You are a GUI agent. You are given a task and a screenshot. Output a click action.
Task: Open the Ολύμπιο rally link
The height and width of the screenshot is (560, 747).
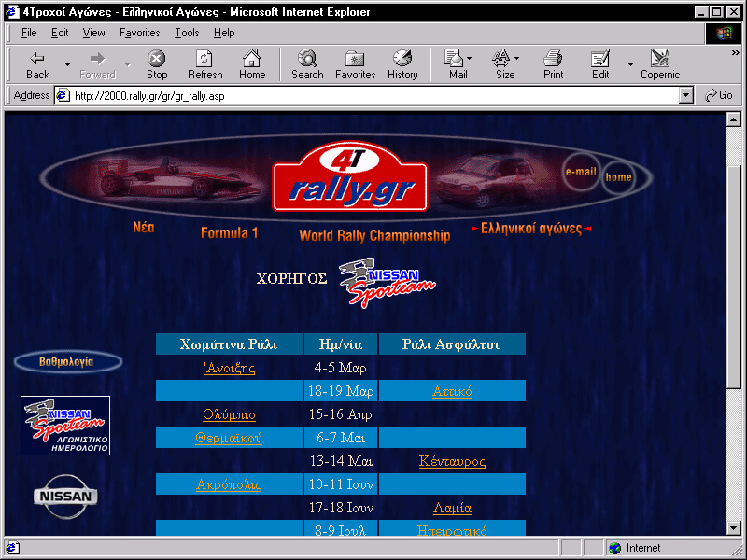(x=229, y=414)
